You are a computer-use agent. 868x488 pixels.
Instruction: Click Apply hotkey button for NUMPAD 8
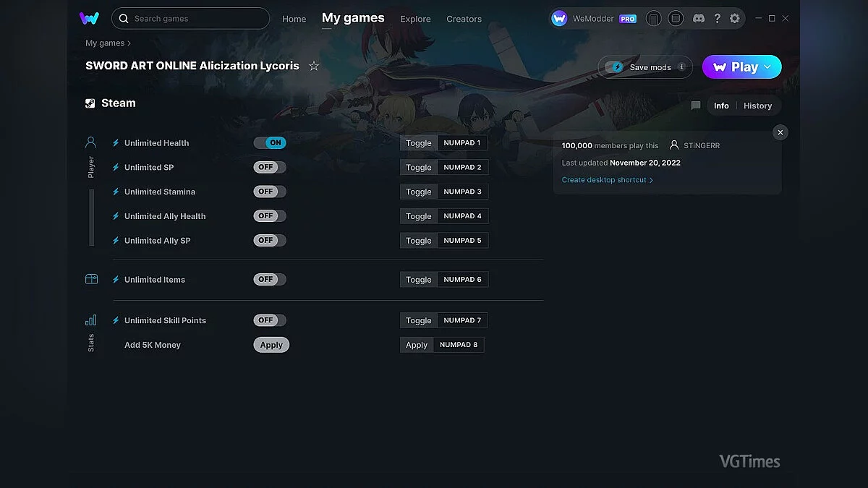coord(417,345)
